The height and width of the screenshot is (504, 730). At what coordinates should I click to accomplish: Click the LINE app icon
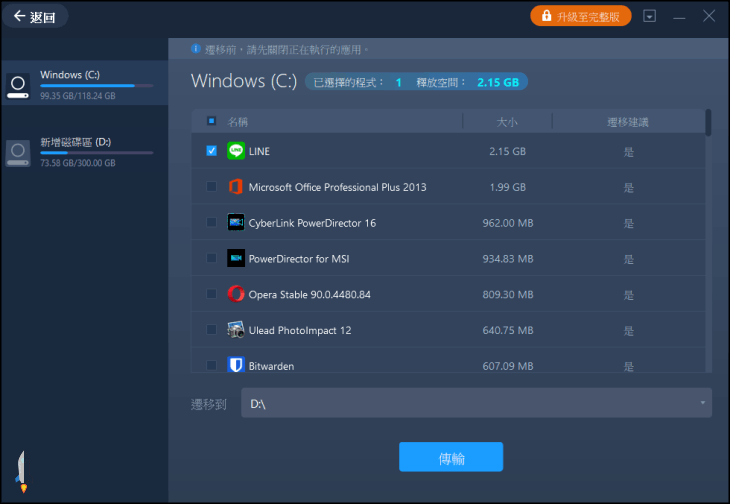pos(236,151)
